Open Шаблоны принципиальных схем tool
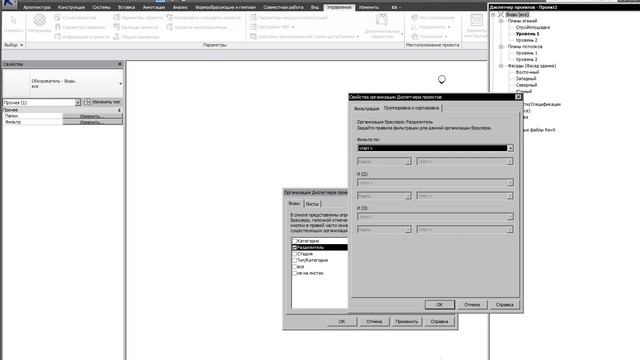The width and height of the screenshot is (640, 360). [x=304, y=37]
